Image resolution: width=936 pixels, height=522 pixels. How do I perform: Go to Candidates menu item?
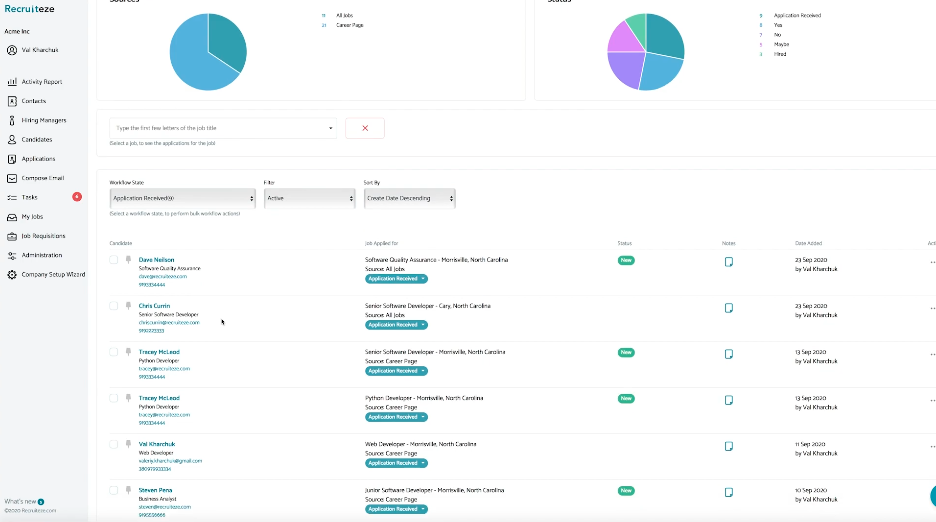coord(37,139)
